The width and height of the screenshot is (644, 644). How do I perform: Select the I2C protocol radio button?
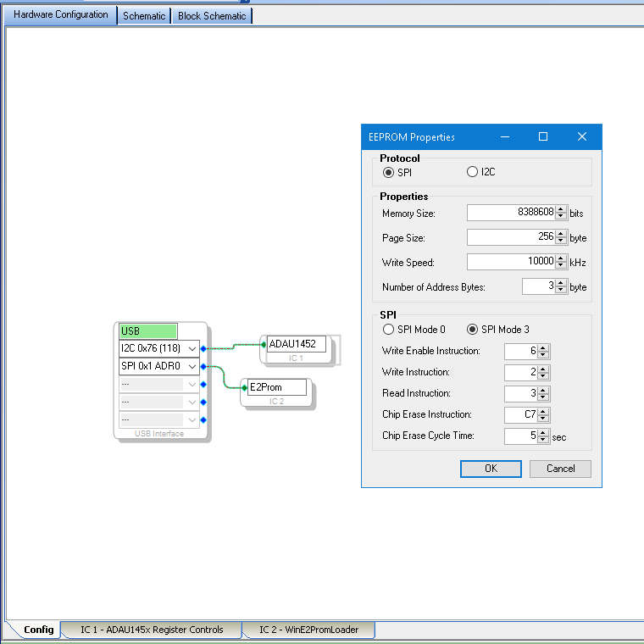(x=472, y=172)
